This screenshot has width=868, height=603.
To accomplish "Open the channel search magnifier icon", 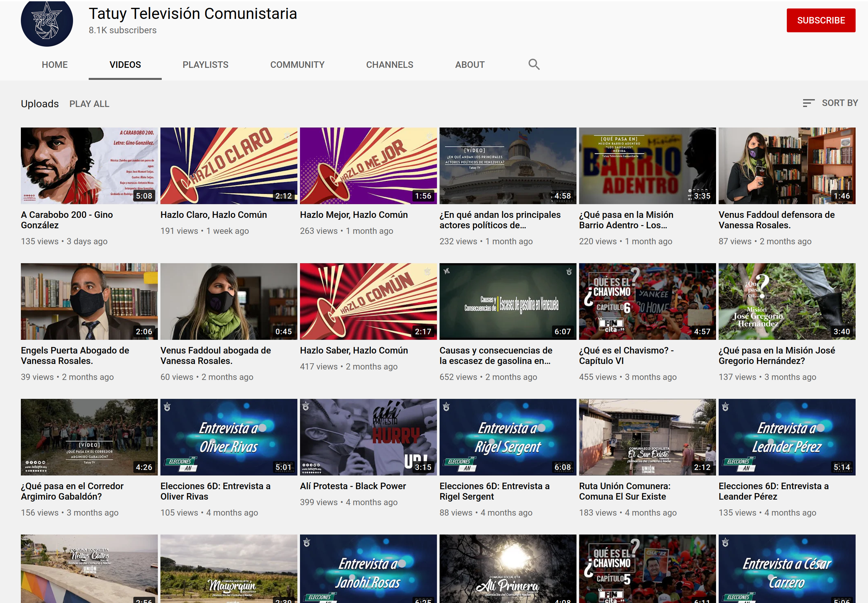I will click(x=534, y=65).
